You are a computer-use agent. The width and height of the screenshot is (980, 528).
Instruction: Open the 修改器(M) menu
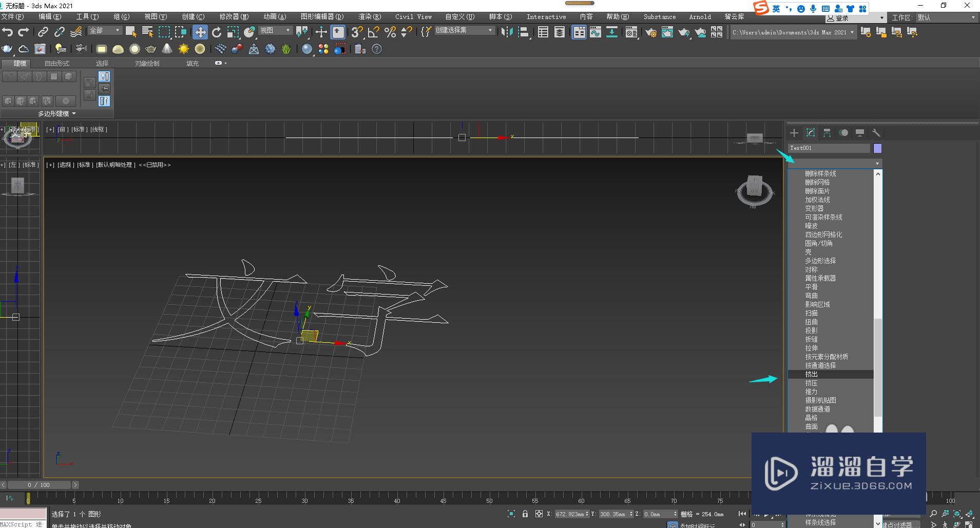(234, 17)
